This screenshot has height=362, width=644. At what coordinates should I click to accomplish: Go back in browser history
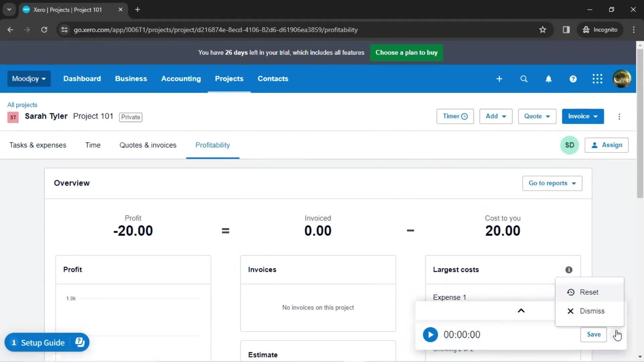tap(10, 30)
